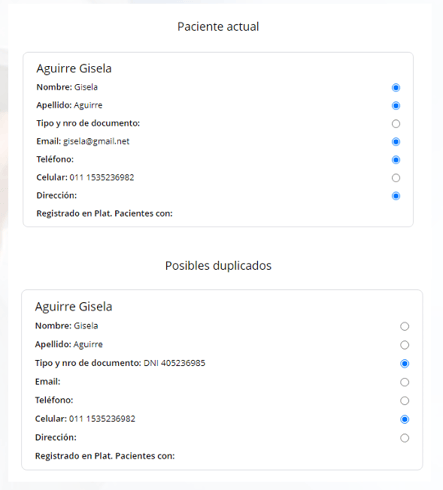Choose empty document radio in Paciente actual
The image size is (443, 490).
[396, 124]
